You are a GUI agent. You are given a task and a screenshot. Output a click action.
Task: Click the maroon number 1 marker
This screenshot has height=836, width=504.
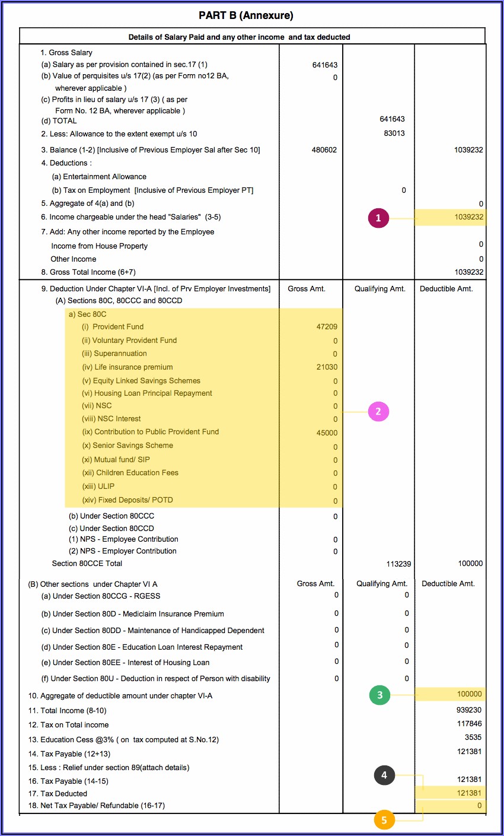tap(378, 218)
